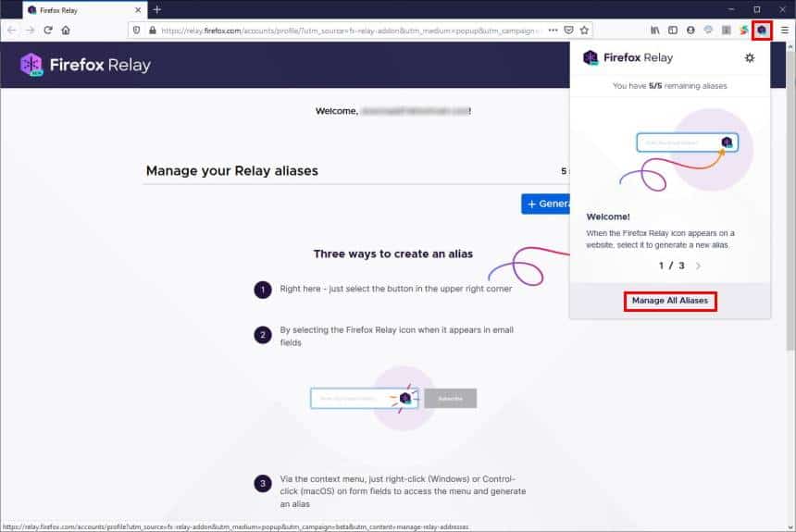This screenshot has height=532, width=796.
Task: Click the popup email field illustration
Action: tap(688, 142)
